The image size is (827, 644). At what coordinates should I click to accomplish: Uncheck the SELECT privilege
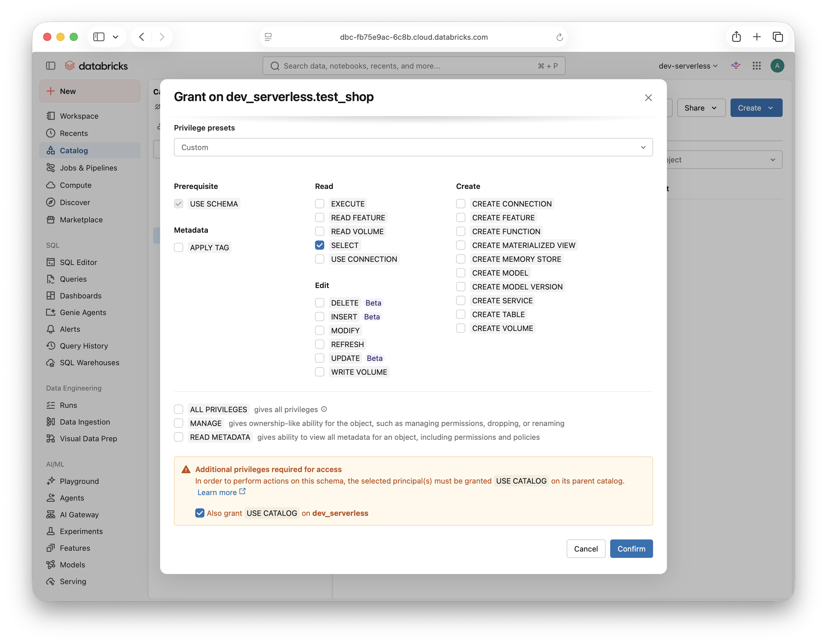pyautogui.click(x=320, y=245)
